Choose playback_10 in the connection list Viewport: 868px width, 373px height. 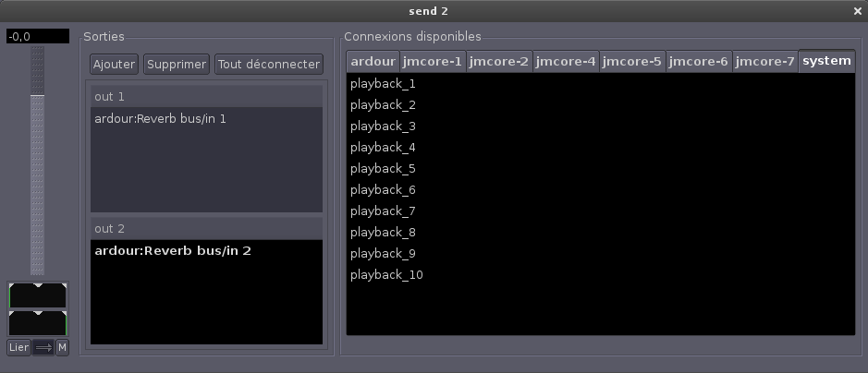coord(386,274)
